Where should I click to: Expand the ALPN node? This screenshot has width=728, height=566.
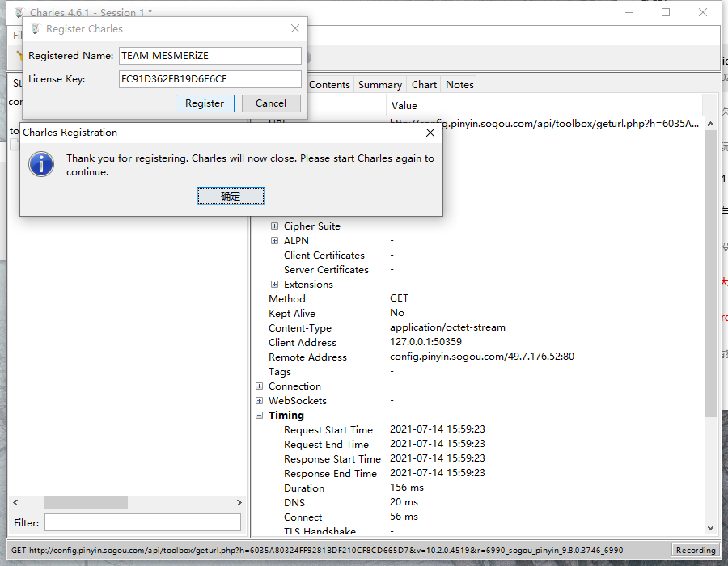pyautogui.click(x=274, y=240)
